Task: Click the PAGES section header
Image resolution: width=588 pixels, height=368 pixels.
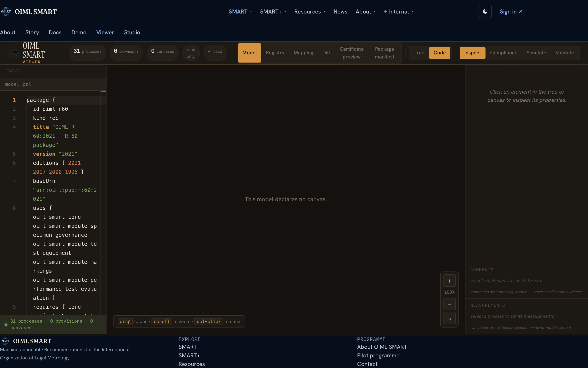Action: tap(14, 71)
